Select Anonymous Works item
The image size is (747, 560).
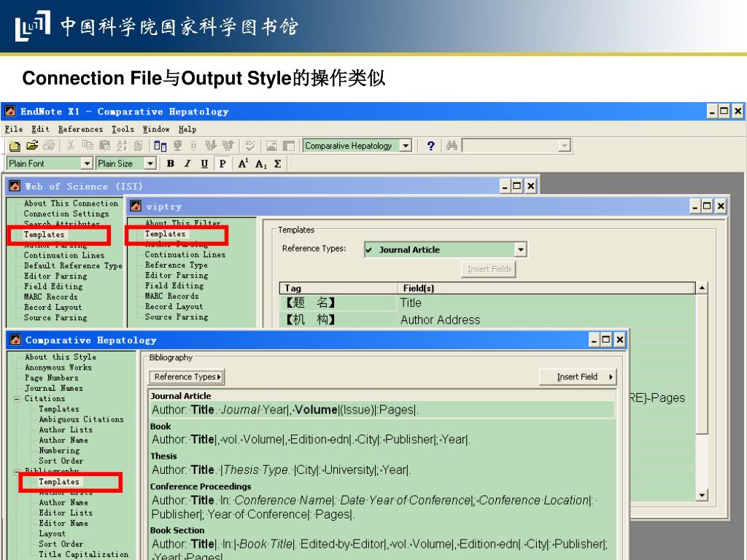coord(58,367)
